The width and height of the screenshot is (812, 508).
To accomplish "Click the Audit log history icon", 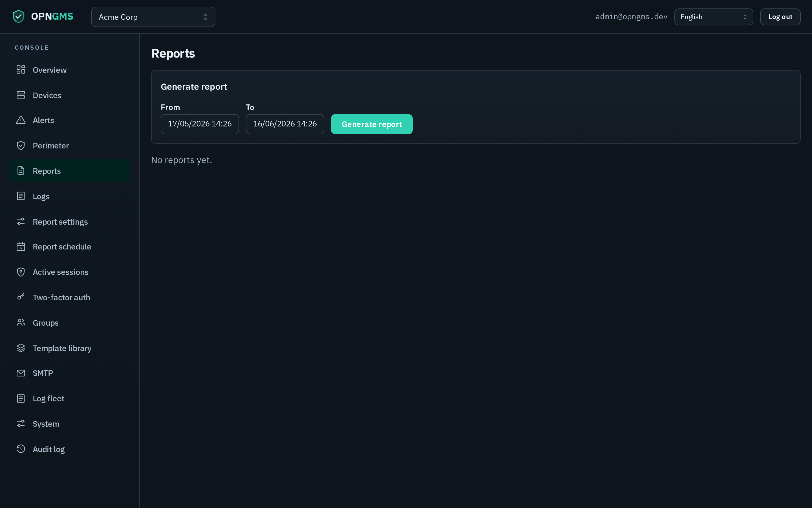I will point(21,449).
